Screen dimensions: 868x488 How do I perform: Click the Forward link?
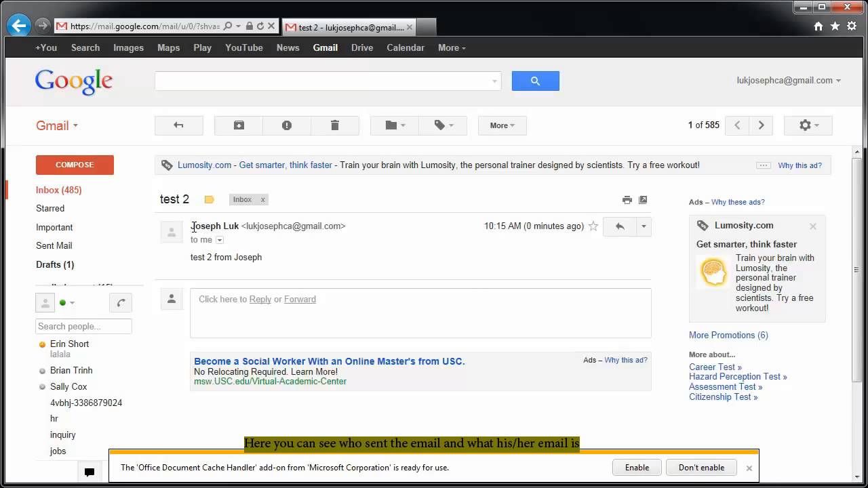300,299
